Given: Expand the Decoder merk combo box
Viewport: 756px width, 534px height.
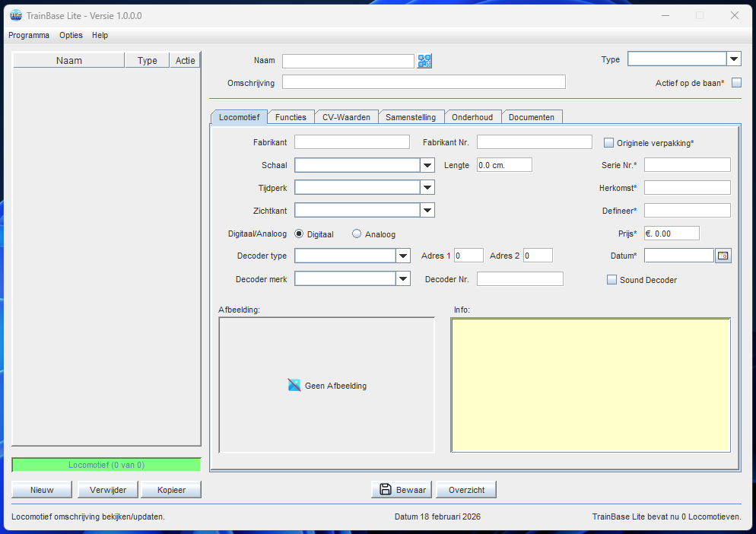Looking at the screenshot, I should (403, 279).
